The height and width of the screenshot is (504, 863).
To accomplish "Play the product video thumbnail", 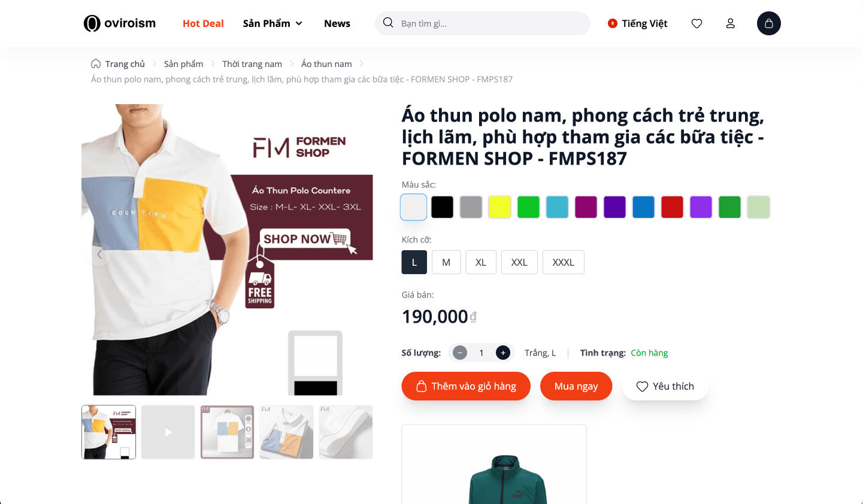I will click(x=168, y=432).
